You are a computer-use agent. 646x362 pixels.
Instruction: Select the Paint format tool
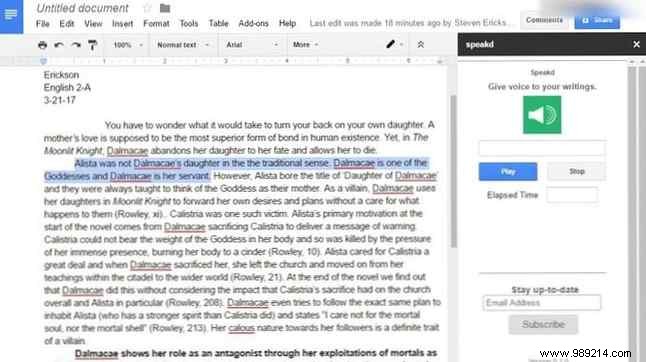(93, 45)
